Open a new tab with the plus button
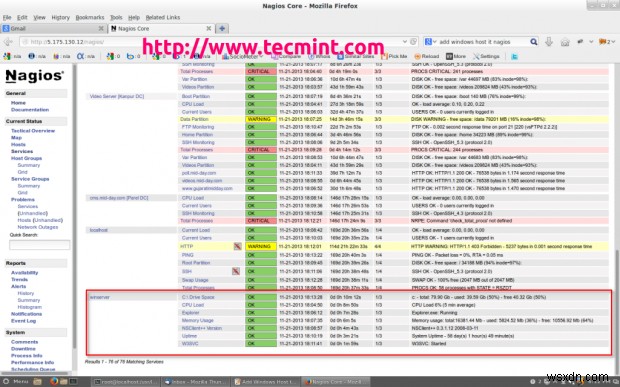The image size is (620, 387). (222, 28)
